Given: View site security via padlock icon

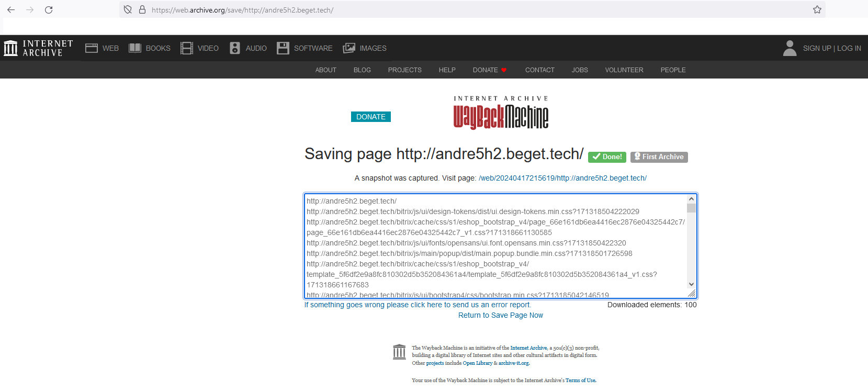Looking at the screenshot, I should (x=142, y=10).
